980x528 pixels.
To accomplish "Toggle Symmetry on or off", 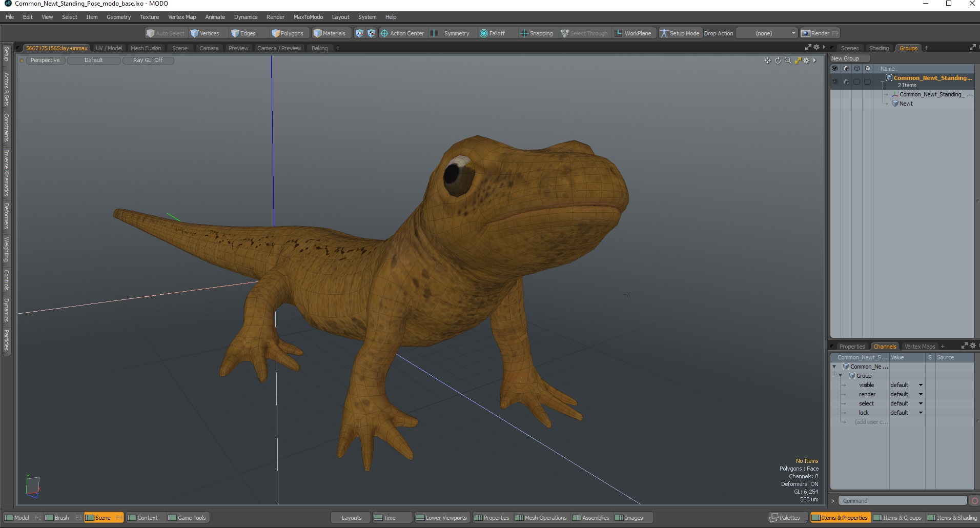I will pos(451,33).
